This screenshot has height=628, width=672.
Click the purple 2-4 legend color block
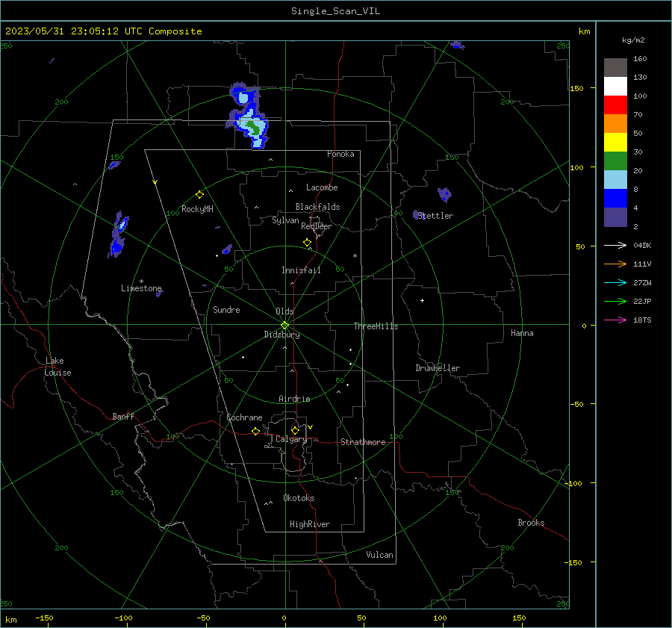(615, 217)
